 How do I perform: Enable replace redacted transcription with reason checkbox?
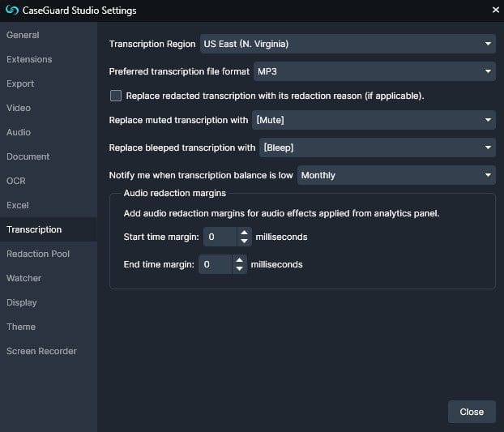pyautogui.click(x=116, y=96)
